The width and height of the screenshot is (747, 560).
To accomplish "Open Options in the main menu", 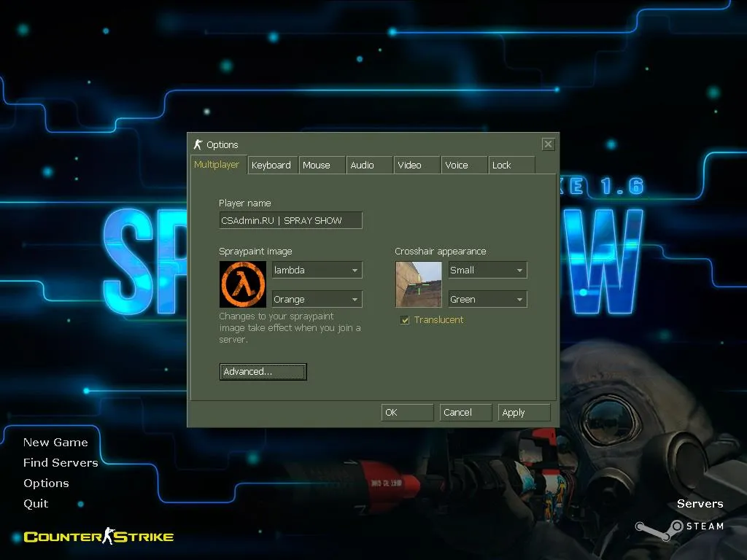I will pyautogui.click(x=46, y=483).
